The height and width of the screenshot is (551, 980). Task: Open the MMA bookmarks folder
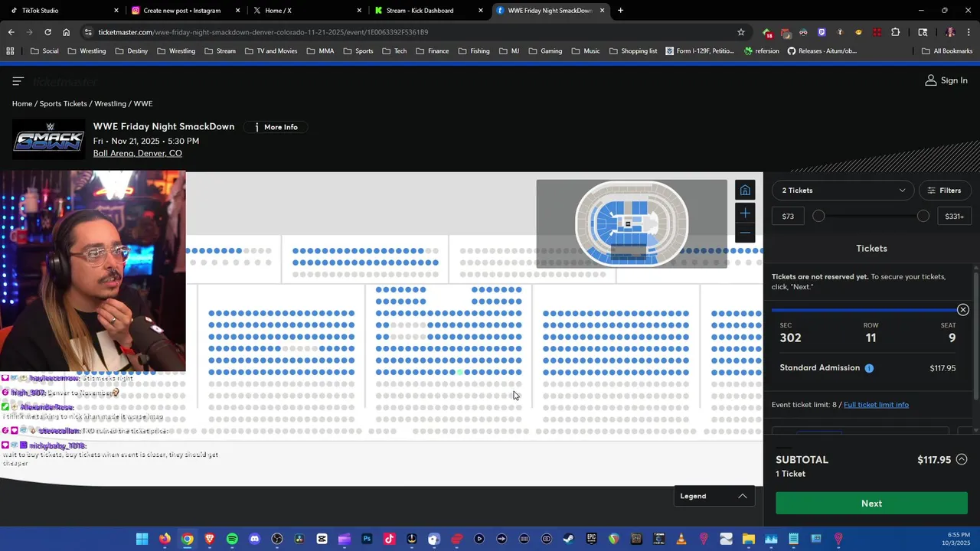coord(320,51)
